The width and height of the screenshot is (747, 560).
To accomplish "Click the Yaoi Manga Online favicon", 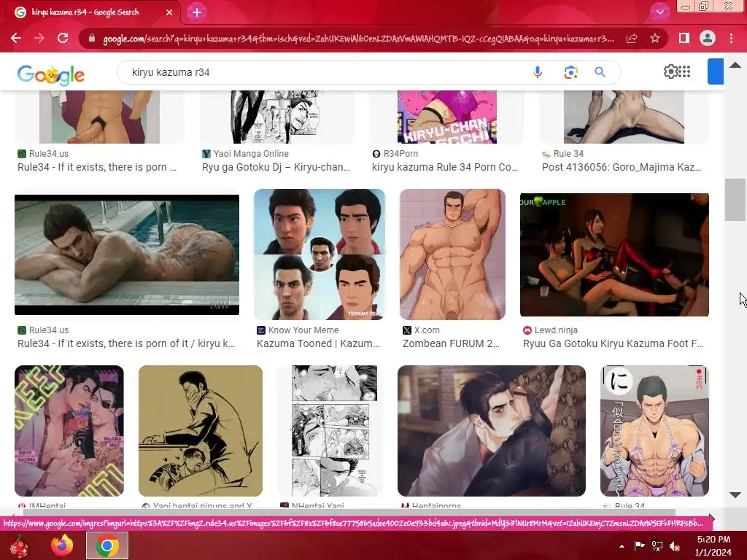I will click(x=206, y=154).
